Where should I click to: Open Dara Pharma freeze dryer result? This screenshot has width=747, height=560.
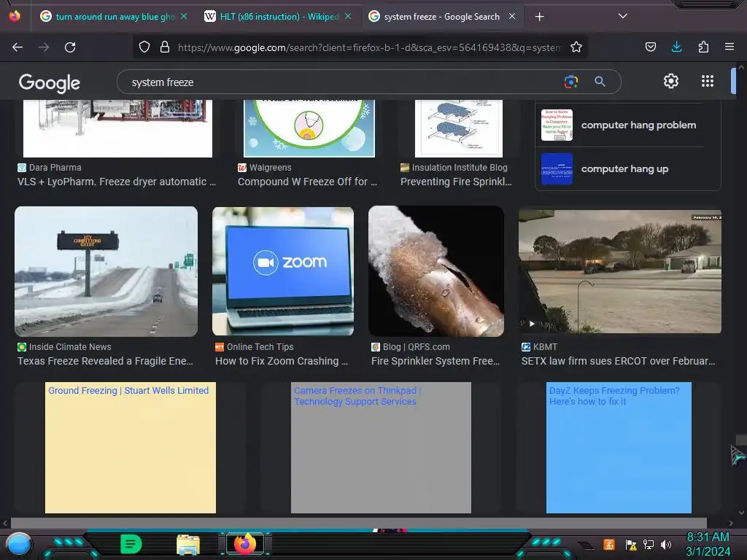tap(117, 182)
